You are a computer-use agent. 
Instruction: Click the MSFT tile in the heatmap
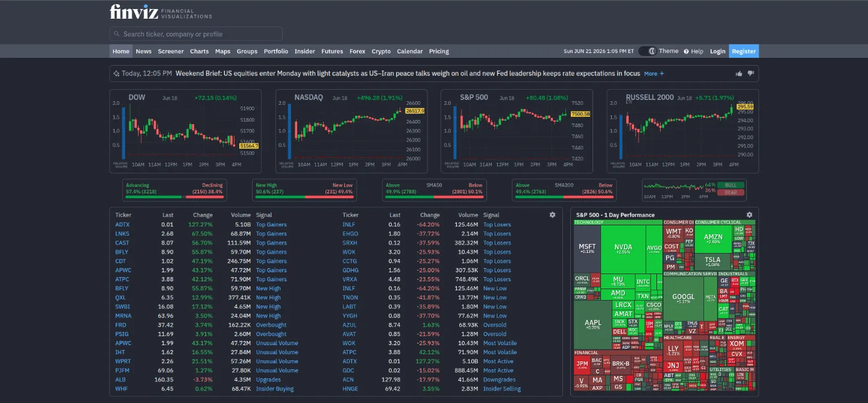pyautogui.click(x=587, y=248)
